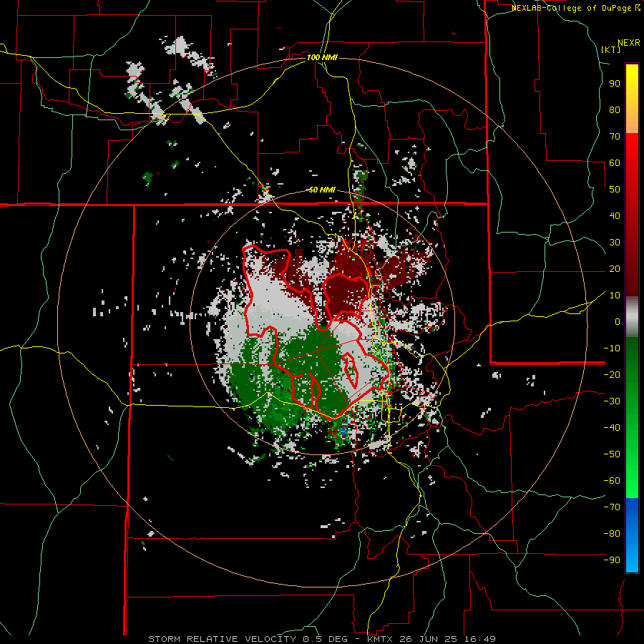Click the 80 value on the scale
Screen dimensions: 644x644
pos(615,110)
